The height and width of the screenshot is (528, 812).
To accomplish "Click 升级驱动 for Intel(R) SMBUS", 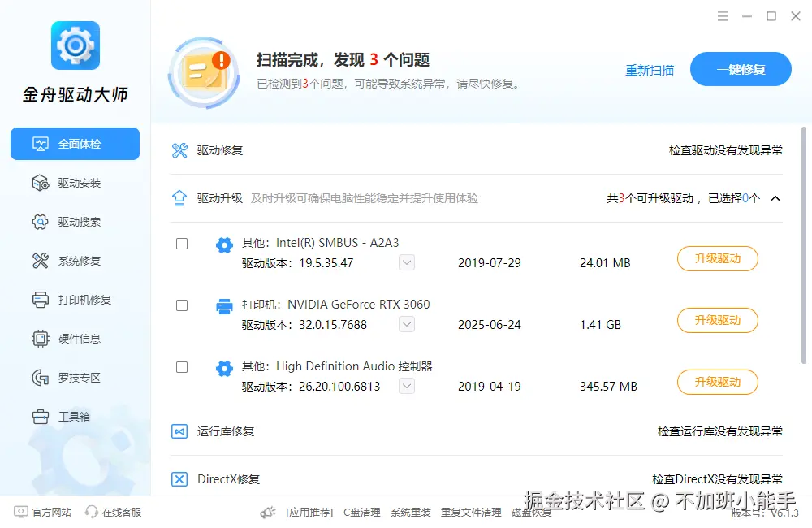I will coord(718,258).
